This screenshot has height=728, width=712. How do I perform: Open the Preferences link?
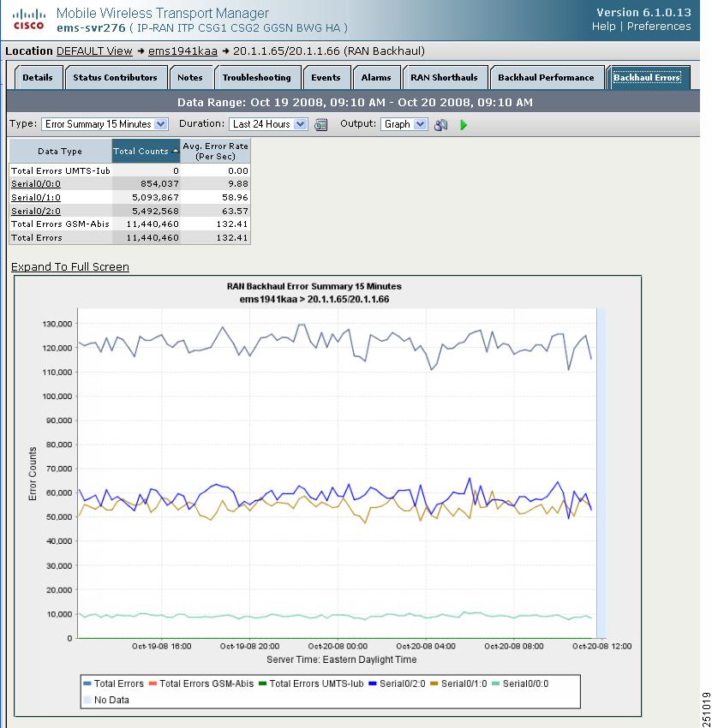659,27
